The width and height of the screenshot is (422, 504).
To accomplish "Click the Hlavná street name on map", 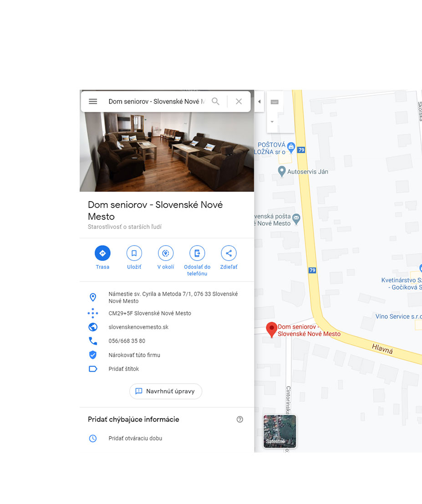I will coord(382,349).
